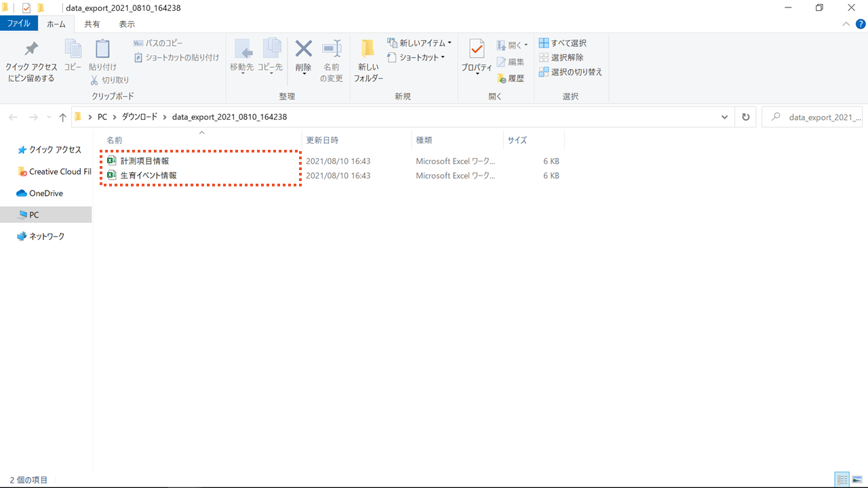Open the Help question mark icon
The image size is (868, 488).
click(861, 24)
